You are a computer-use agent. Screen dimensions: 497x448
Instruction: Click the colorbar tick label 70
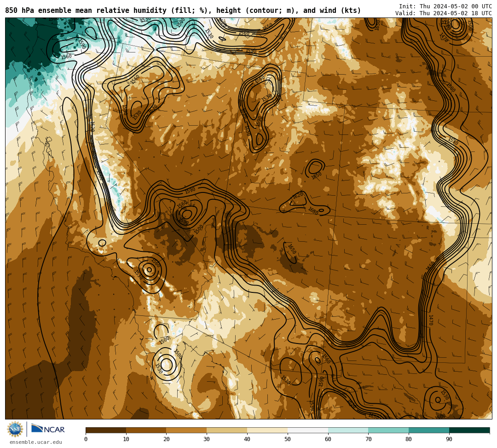point(368,439)
